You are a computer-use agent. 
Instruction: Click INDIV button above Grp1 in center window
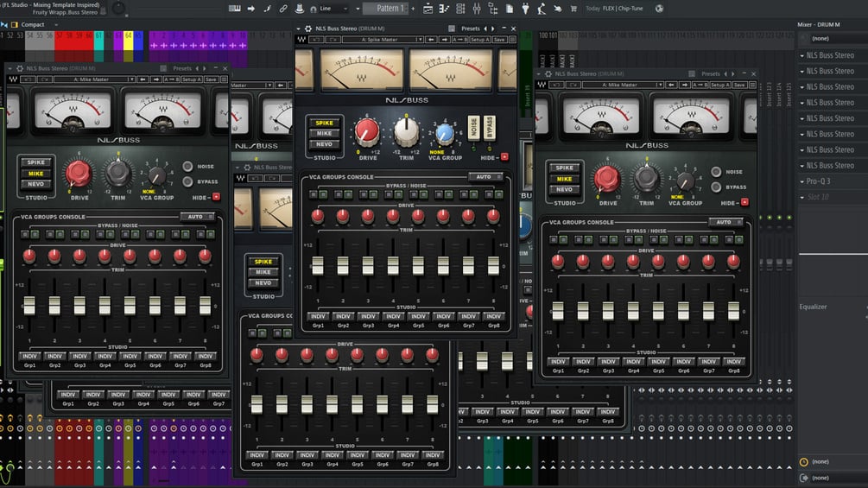pyautogui.click(x=318, y=316)
